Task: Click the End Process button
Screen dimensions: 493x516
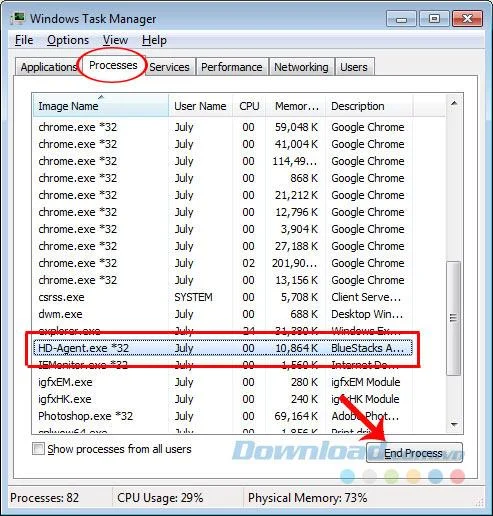Action: [414, 453]
